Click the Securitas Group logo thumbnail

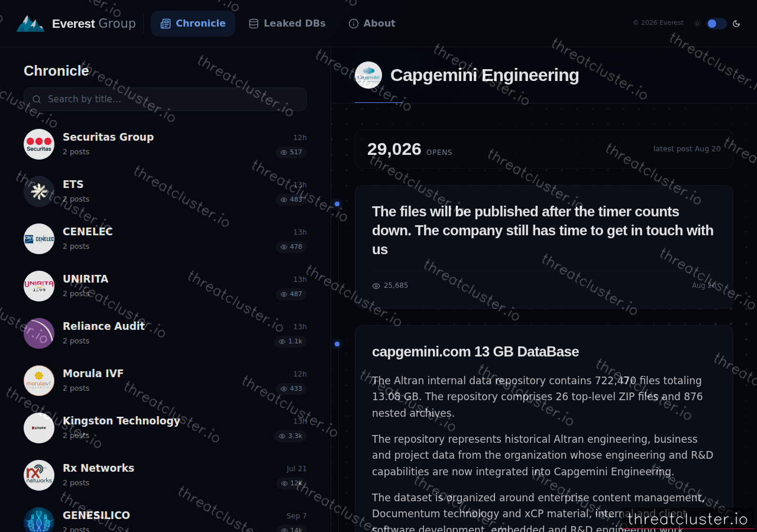39,144
